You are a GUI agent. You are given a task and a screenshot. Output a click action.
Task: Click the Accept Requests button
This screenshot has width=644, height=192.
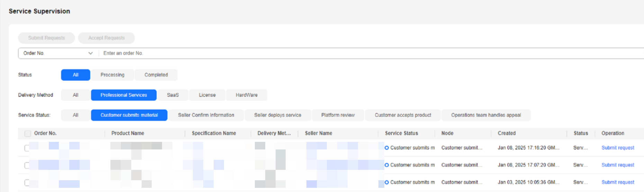[x=106, y=38]
